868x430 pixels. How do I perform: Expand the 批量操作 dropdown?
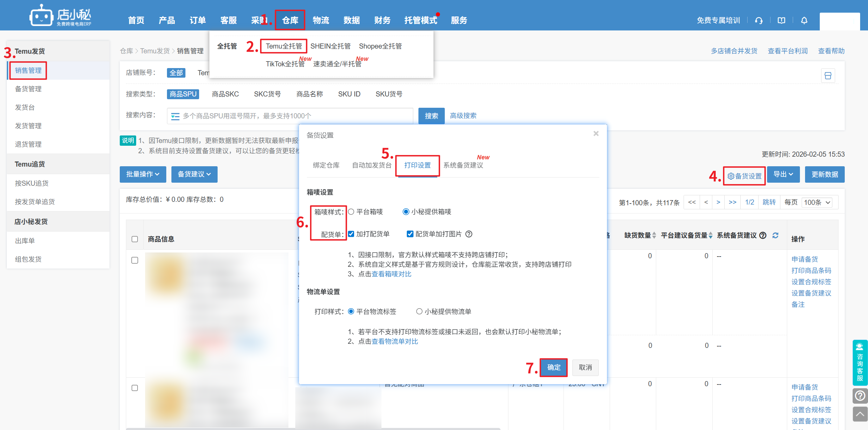point(143,174)
